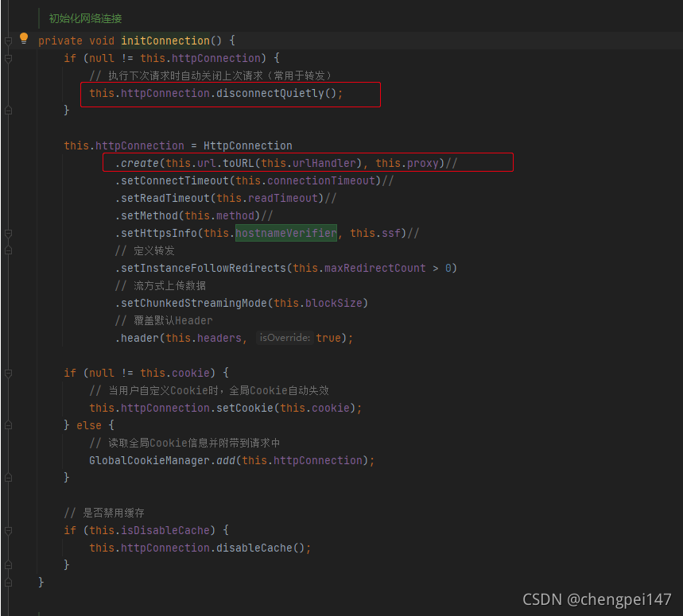Click the disconnectQuietly() call
Viewport: 683px width, 616px height.
click(x=276, y=93)
